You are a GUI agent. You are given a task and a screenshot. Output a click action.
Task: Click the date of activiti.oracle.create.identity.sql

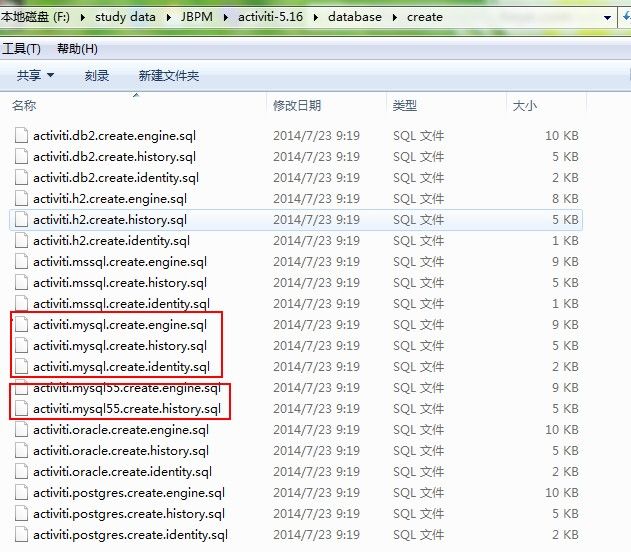pyautogui.click(x=316, y=472)
